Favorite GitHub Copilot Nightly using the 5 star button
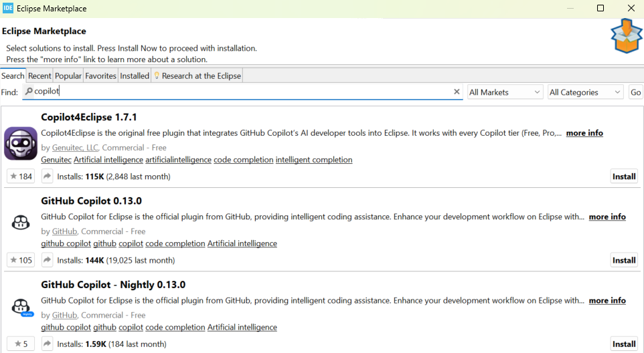 (21, 344)
